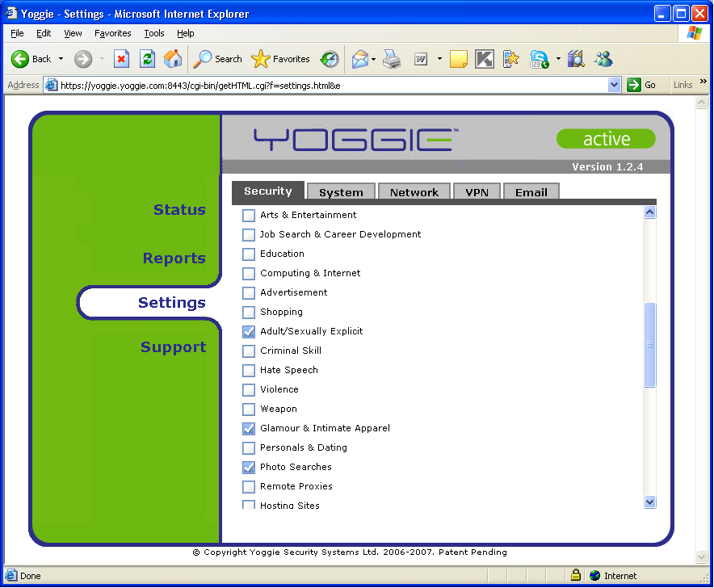This screenshot has height=588, width=714.
Task: Open the Edit menu
Action: point(44,33)
